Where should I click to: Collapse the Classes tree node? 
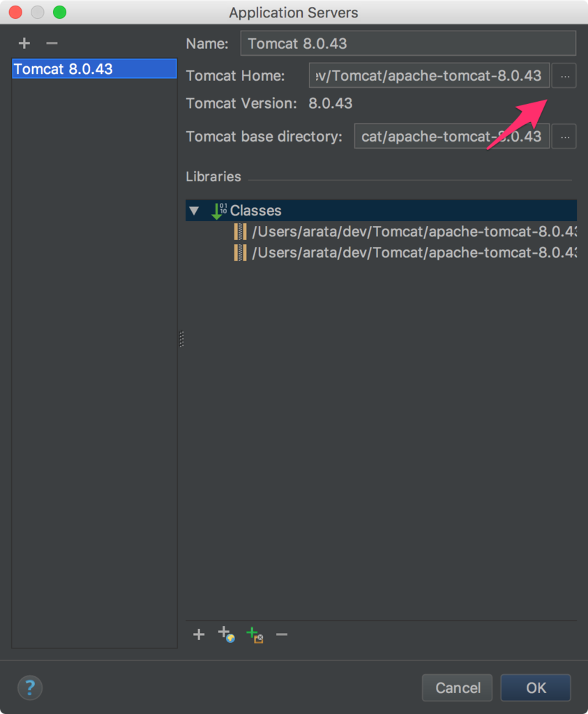195,211
